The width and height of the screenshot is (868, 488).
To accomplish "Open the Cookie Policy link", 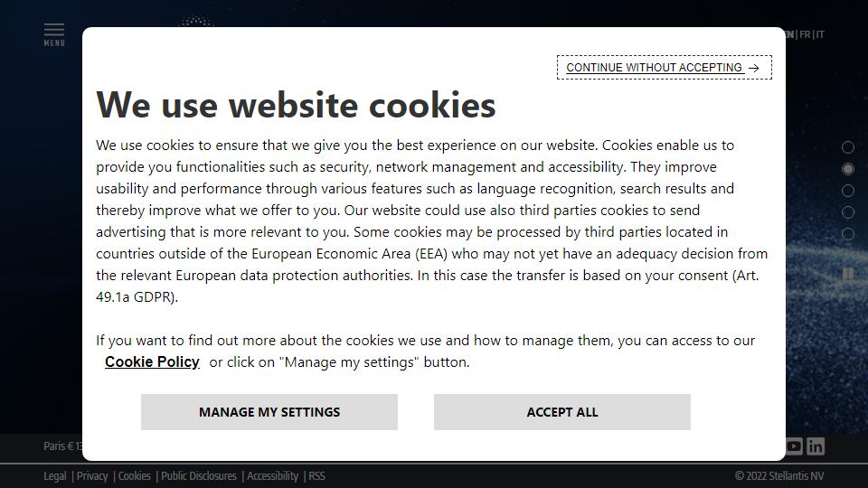I will 152,361.
